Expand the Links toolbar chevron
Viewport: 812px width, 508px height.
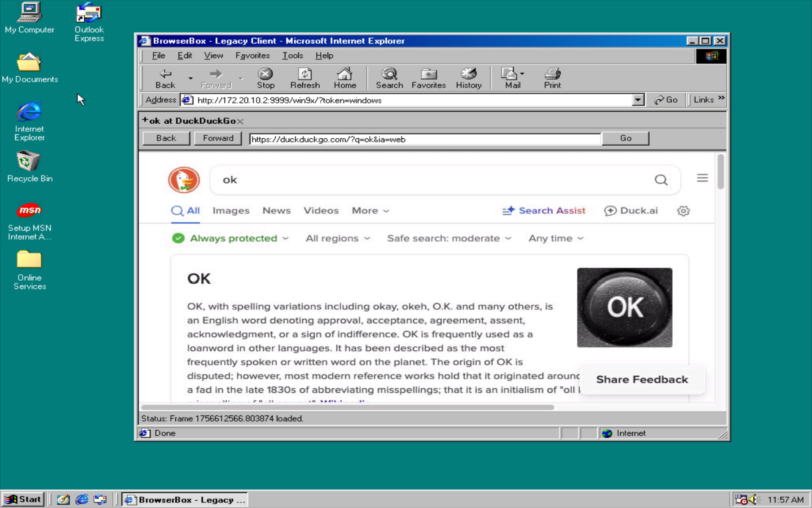coord(721,98)
